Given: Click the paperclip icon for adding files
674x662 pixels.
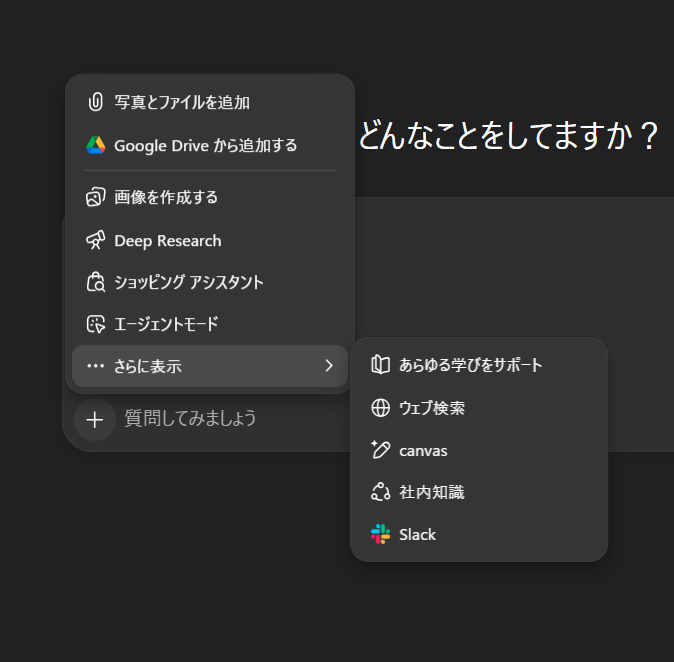Looking at the screenshot, I should [96, 102].
